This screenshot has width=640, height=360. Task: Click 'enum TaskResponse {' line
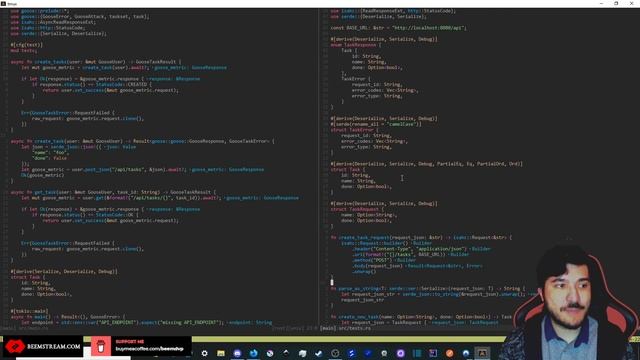pos(356,45)
